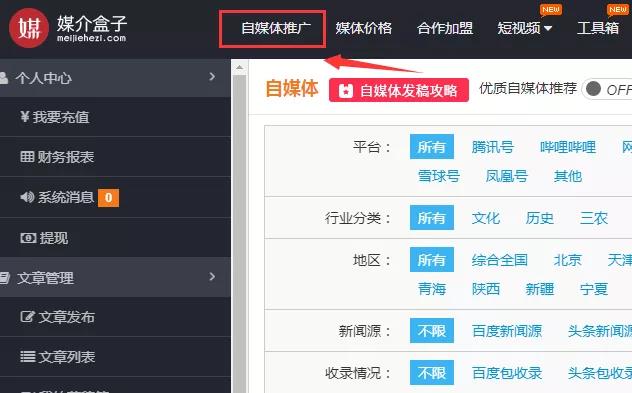Click the sidebar vertical scrollbar track
The height and width of the screenshot is (393, 632).
(239, 234)
